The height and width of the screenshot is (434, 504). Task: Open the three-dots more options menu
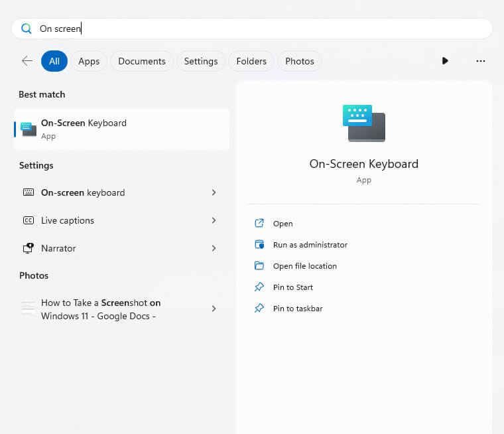click(481, 61)
